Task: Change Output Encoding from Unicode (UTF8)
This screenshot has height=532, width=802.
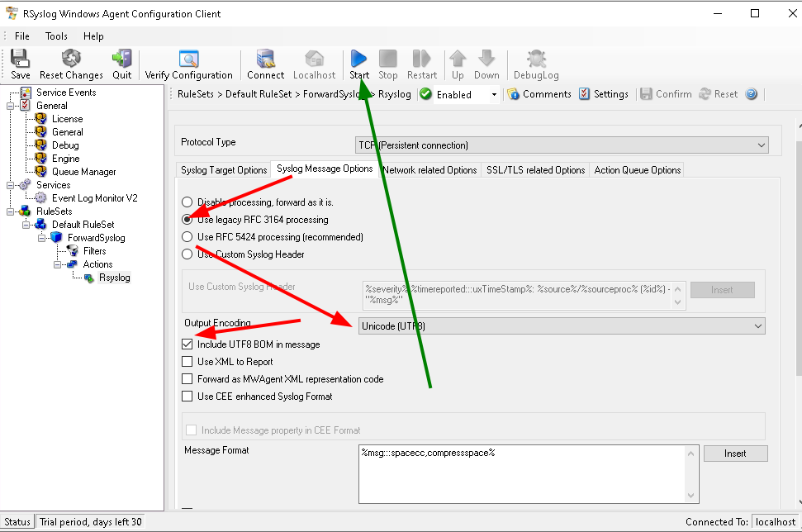Action: pos(757,325)
